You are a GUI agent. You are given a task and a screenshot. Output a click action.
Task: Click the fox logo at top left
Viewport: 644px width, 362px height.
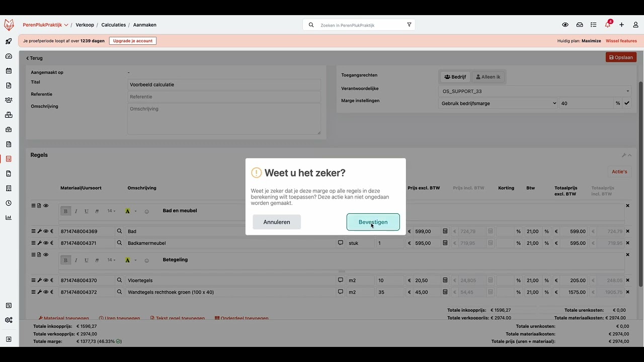pyautogui.click(x=9, y=25)
